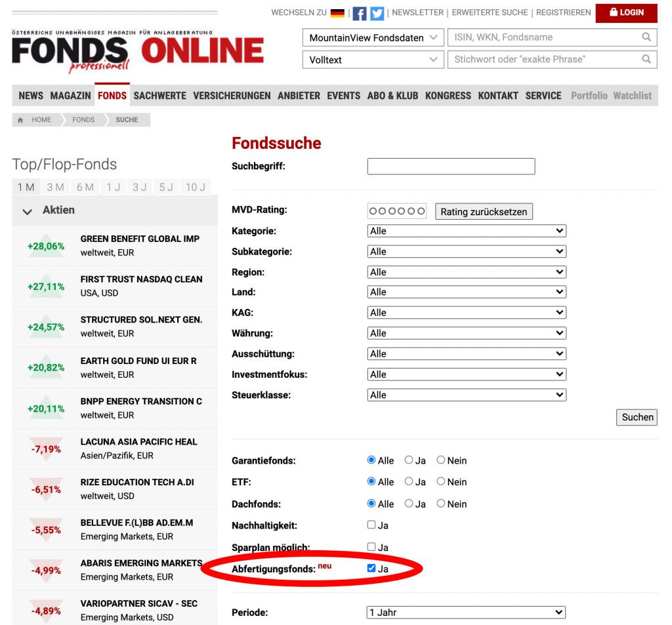Open the MountainView Fondsdaten dropdown

click(x=373, y=37)
